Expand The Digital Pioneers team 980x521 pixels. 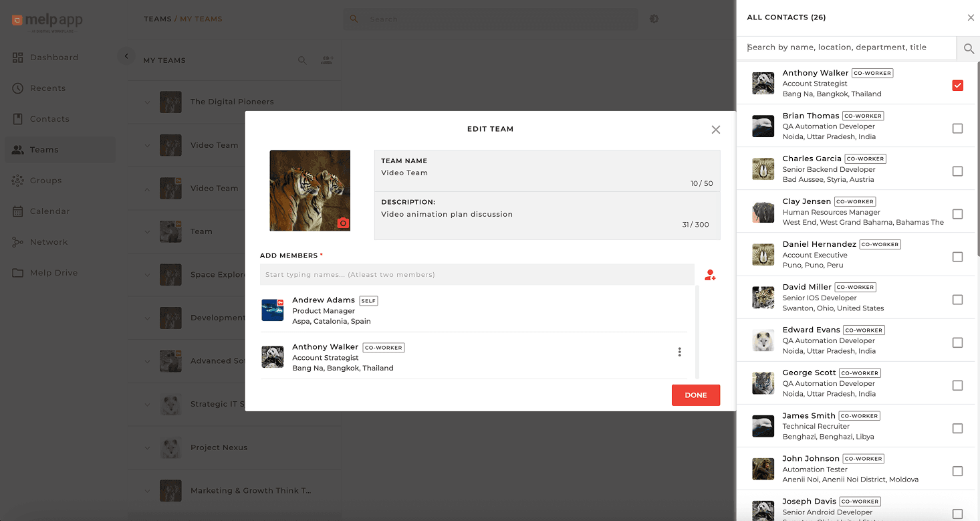(x=147, y=102)
